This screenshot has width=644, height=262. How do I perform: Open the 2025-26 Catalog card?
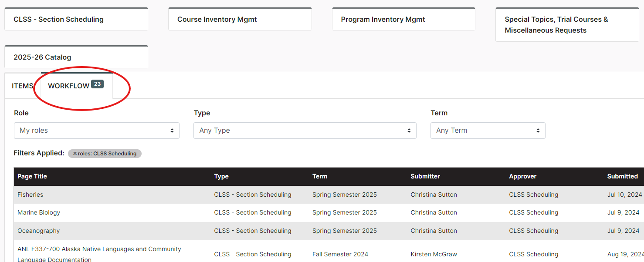(76, 57)
